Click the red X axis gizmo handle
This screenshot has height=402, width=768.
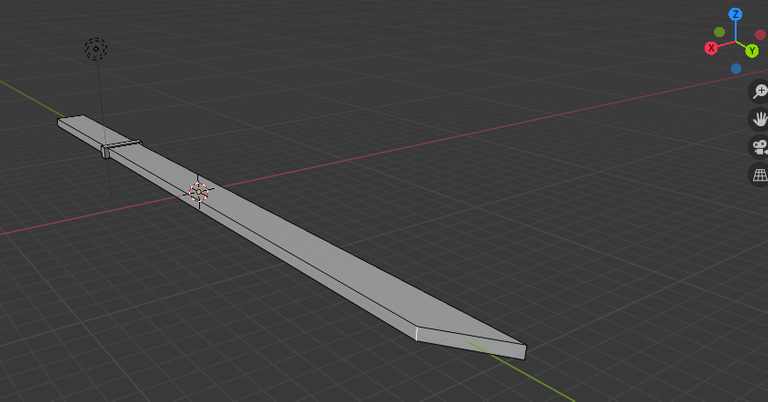tap(711, 48)
